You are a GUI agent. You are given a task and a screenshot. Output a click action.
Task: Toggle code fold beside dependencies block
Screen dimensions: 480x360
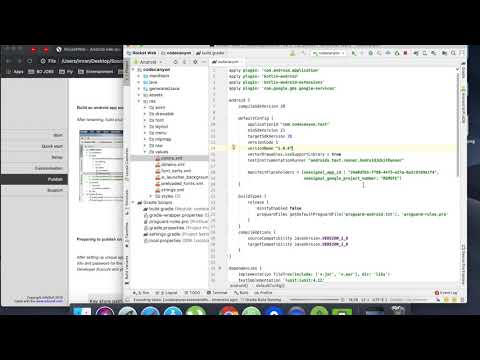coord(220,268)
